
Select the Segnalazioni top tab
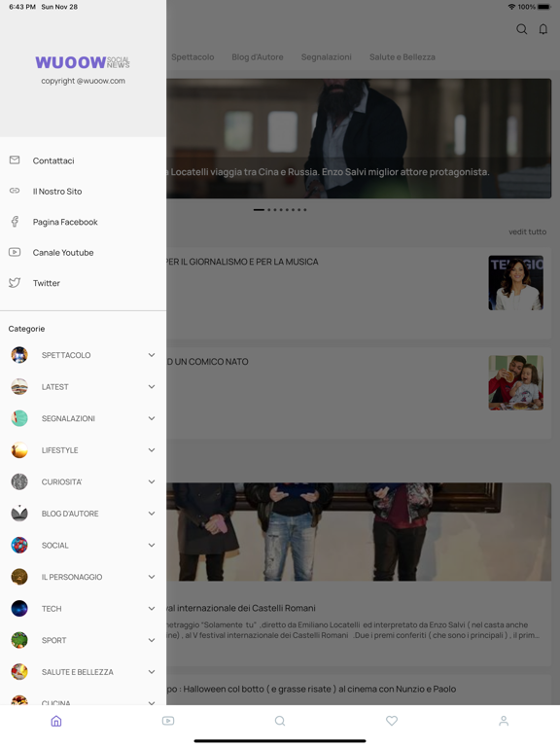(327, 57)
